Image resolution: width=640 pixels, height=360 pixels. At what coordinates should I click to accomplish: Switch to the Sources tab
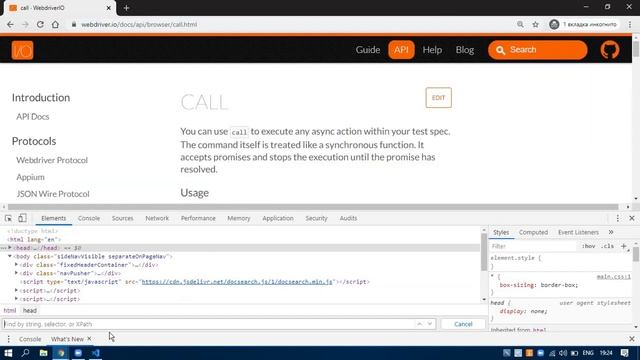(x=122, y=218)
